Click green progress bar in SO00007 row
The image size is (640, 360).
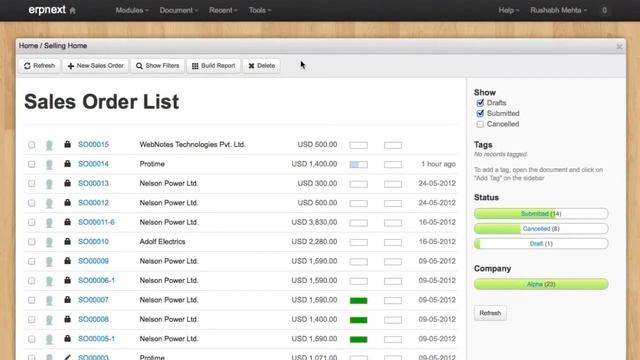(359, 301)
